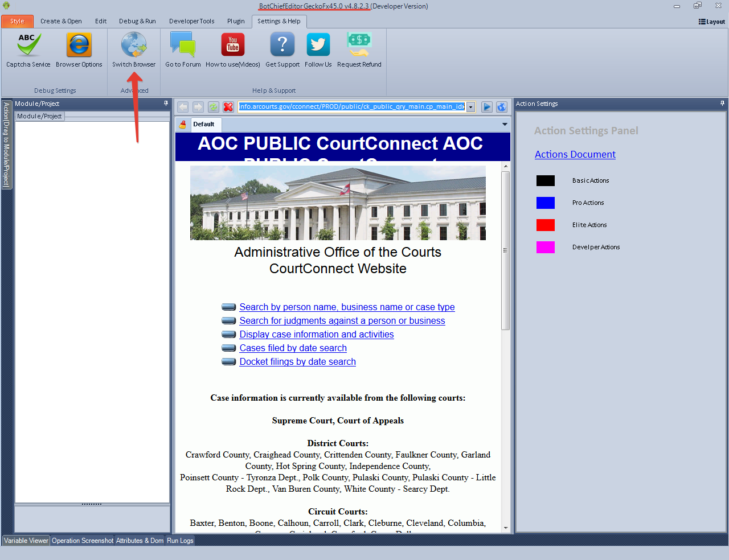Open the Captcha Service settings
The image size is (729, 560).
coord(28,46)
